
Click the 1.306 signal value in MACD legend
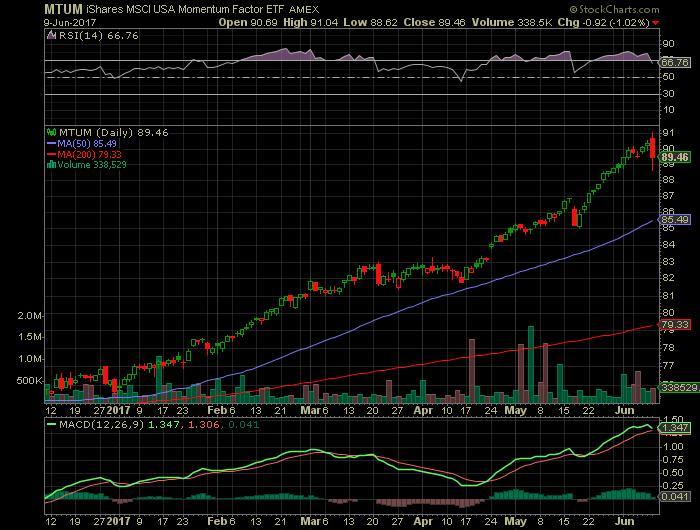point(204,424)
